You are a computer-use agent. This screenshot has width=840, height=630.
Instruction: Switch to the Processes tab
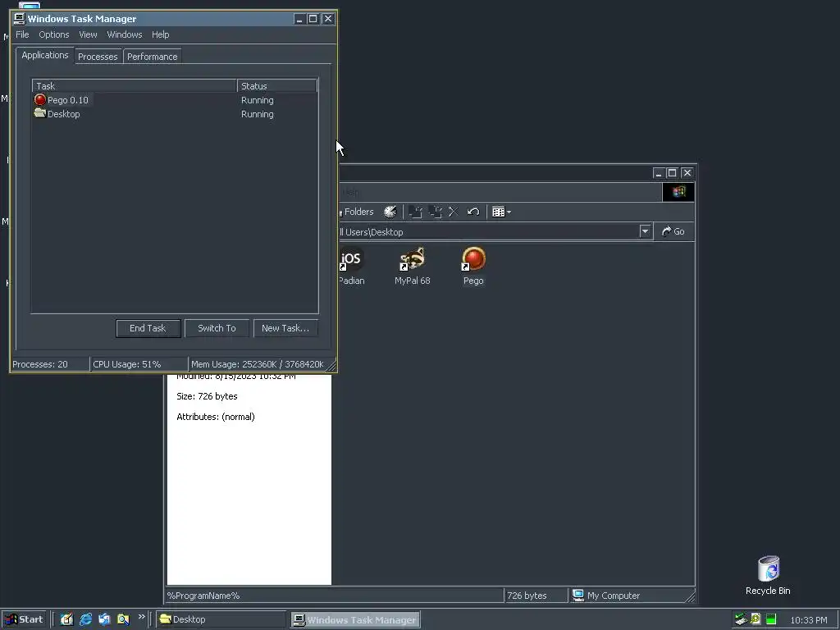(98, 57)
